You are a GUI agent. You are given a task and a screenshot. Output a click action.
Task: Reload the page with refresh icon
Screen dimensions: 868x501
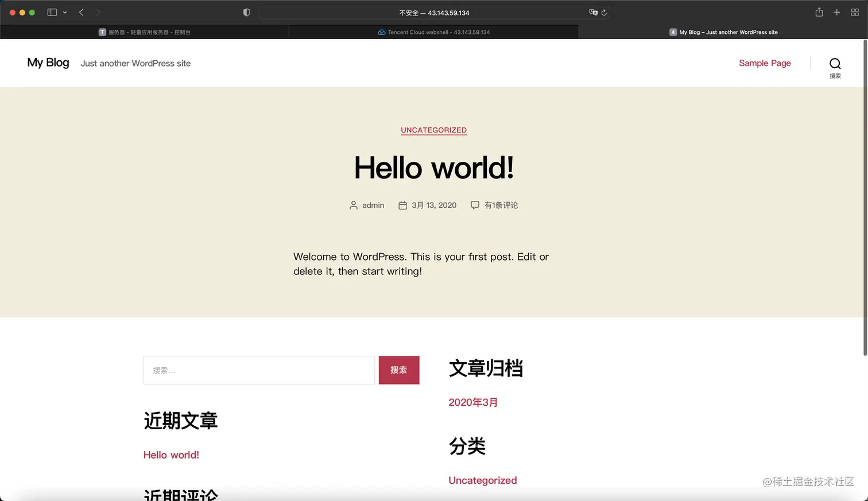point(604,13)
